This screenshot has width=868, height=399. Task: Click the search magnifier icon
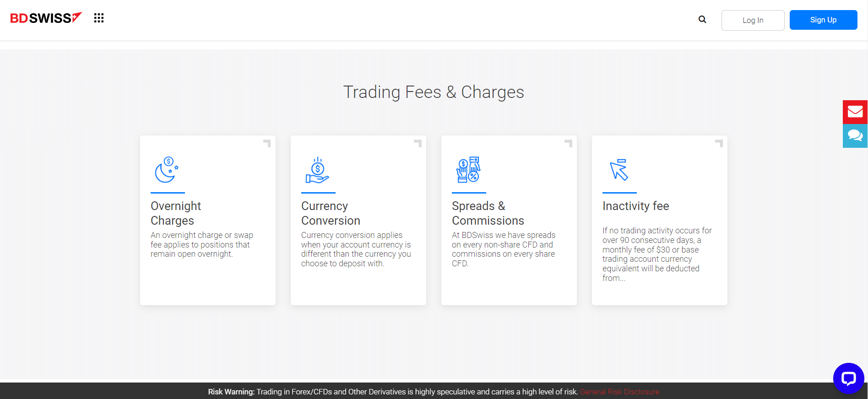702,19
